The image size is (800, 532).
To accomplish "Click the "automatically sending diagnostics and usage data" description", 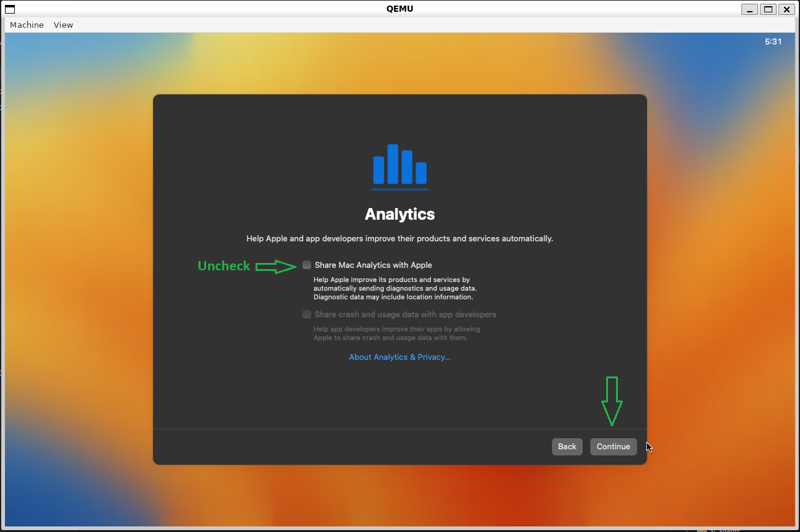I will [395, 288].
